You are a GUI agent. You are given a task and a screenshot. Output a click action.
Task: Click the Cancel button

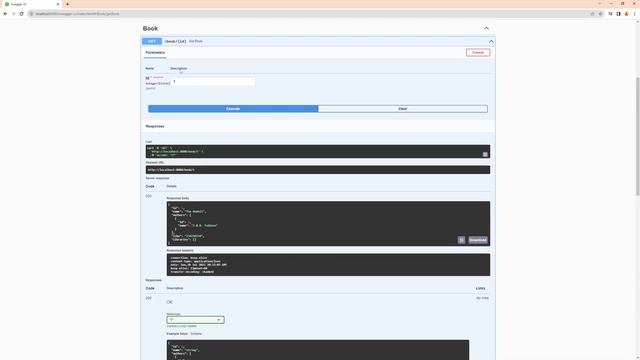coord(478,52)
